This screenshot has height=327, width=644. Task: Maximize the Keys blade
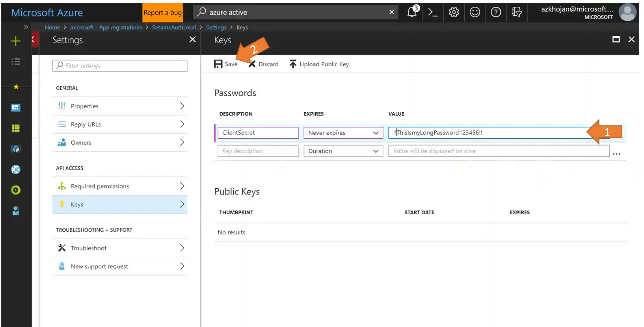click(x=616, y=39)
